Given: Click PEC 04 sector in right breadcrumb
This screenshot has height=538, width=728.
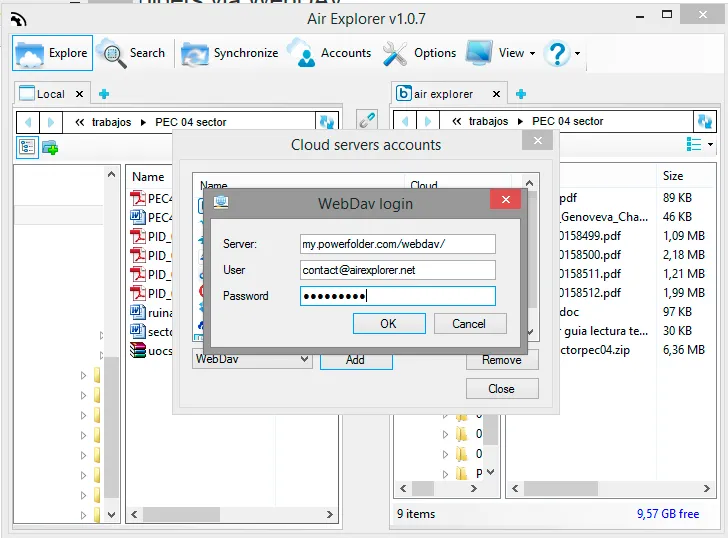Looking at the screenshot, I should coord(567,121).
